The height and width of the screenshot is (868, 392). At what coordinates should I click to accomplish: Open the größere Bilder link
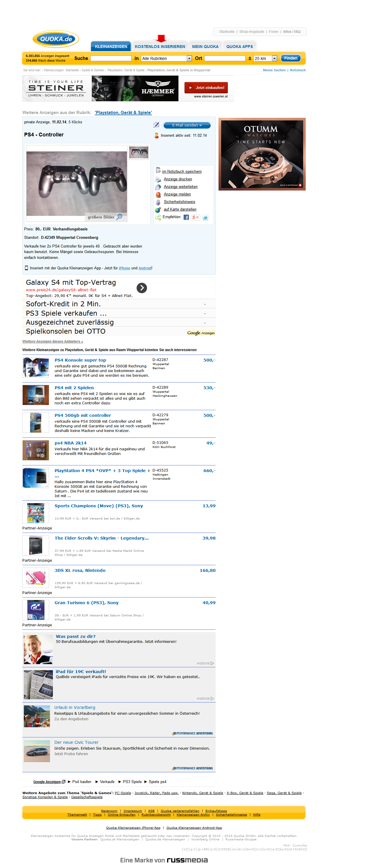click(x=101, y=217)
